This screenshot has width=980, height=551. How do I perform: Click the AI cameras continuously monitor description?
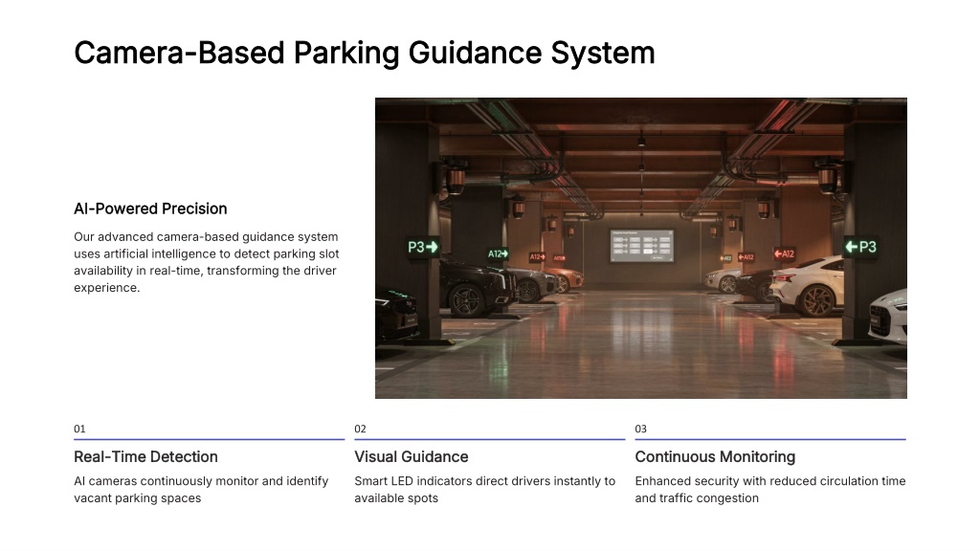pos(201,490)
